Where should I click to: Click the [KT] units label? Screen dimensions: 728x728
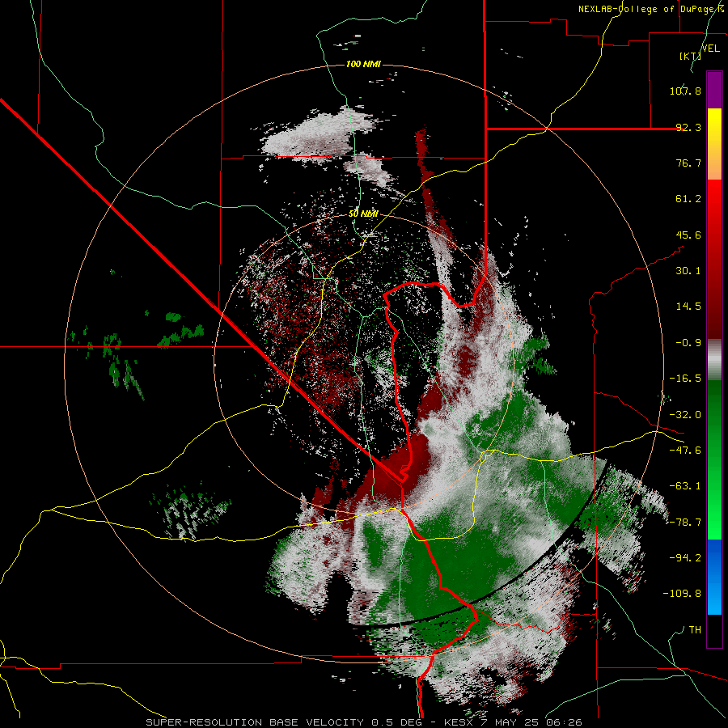(690, 56)
